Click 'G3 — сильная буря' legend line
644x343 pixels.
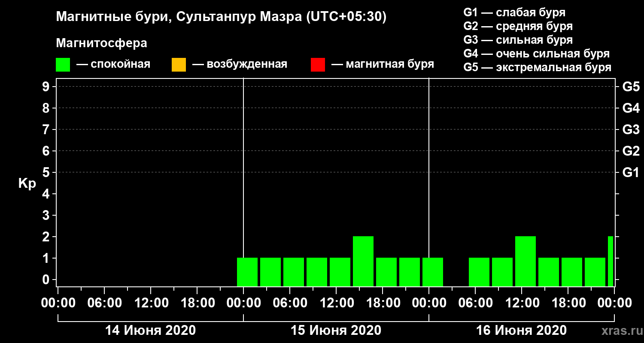tap(518, 40)
